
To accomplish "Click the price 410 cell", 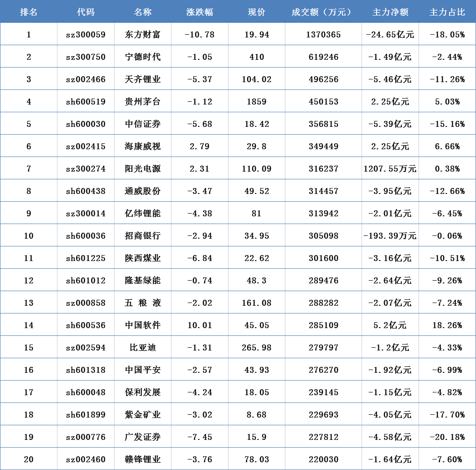I will [257, 57].
